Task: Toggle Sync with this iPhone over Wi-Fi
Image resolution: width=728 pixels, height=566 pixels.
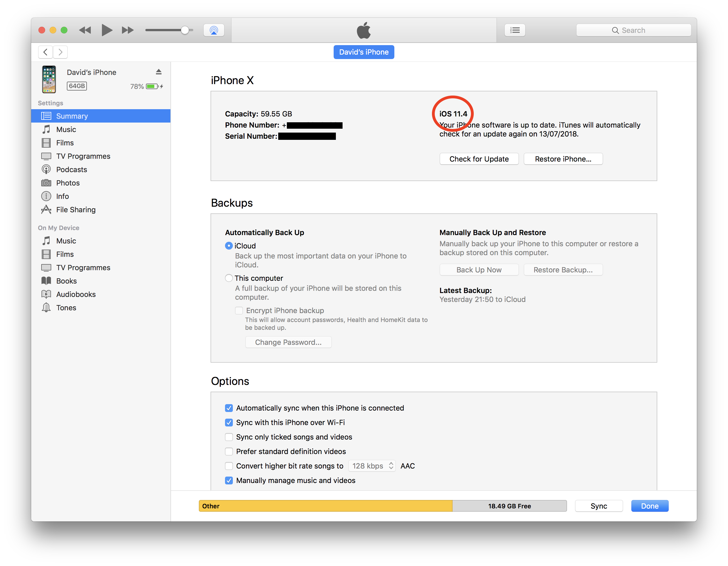Action: pos(229,423)
